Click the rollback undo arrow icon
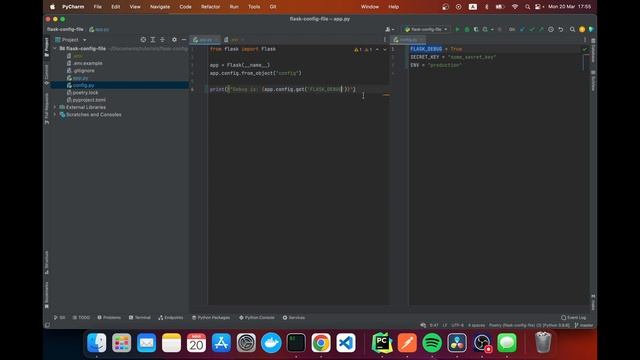Viewport: 640px width, 360px height. tap(561, 29)
